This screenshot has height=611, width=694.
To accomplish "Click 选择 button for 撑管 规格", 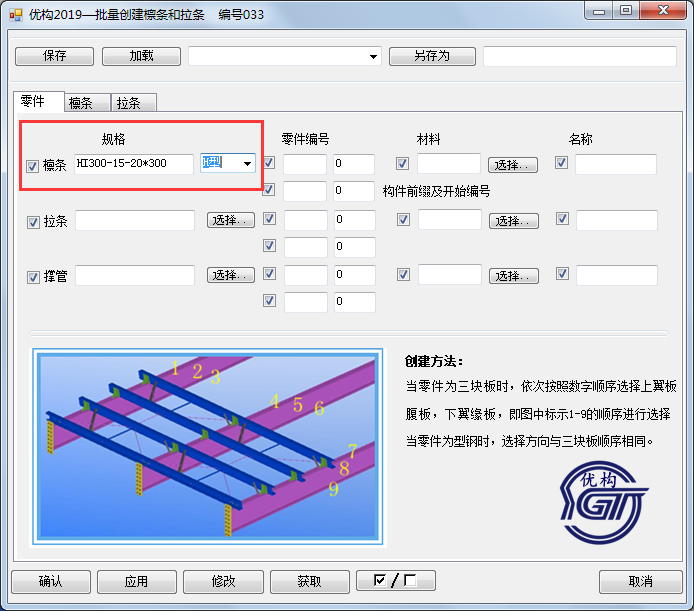I will [x=231, y=275].
